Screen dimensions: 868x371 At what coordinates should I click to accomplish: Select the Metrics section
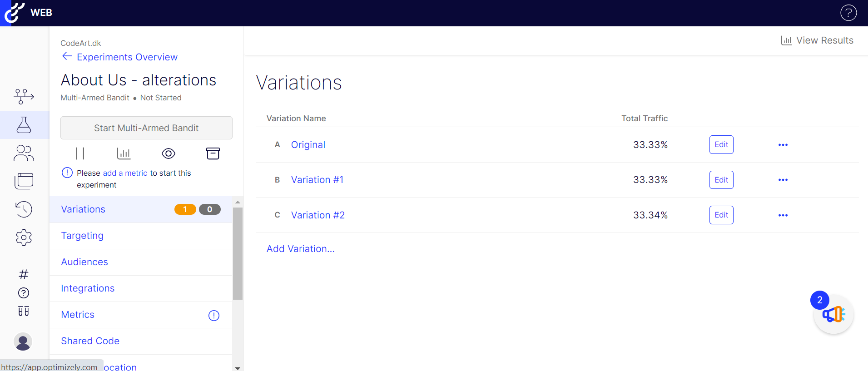pyautogui.click(x=141, y=315)
